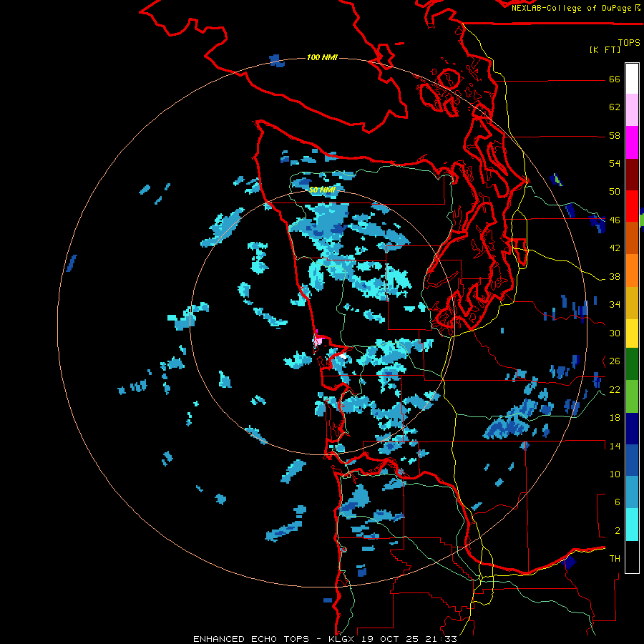
Task: Click the yellow 34 kft legend swatch
Action: point(632,333)
